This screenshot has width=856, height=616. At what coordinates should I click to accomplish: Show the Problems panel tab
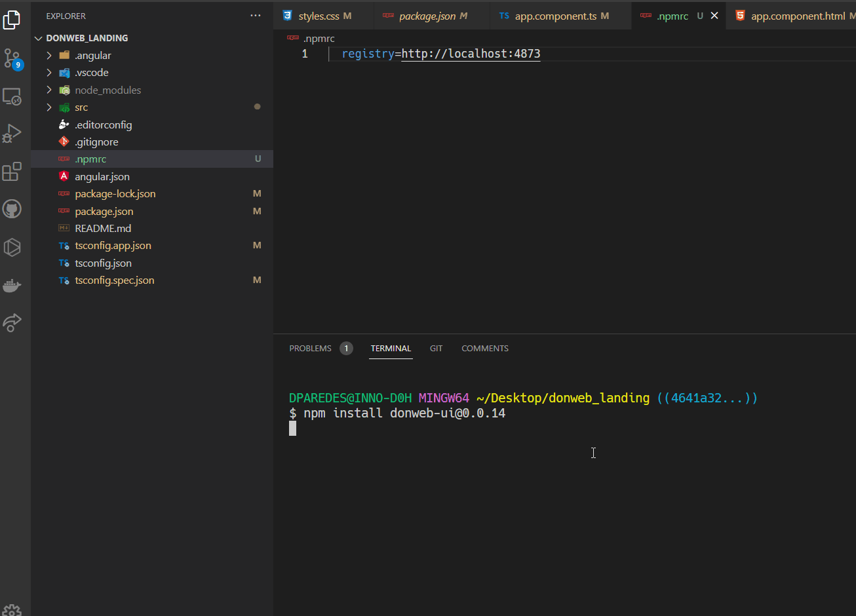tap(310, 349)
